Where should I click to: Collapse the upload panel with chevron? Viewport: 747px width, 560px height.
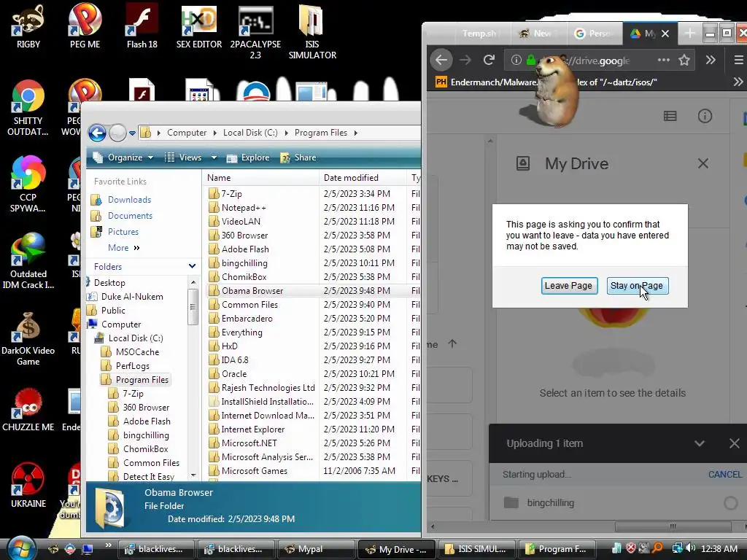699,443
